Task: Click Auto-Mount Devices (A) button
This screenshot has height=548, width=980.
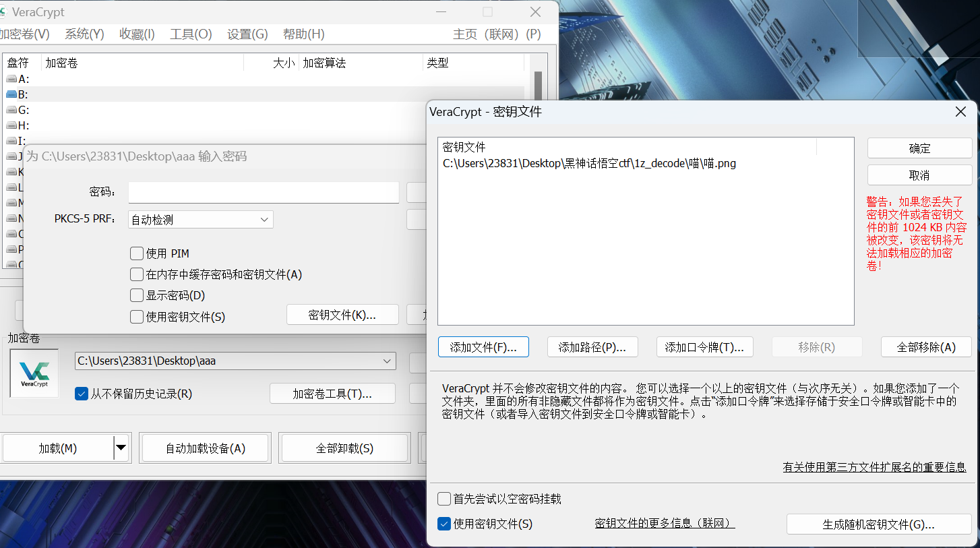Action: click(206, 448)
